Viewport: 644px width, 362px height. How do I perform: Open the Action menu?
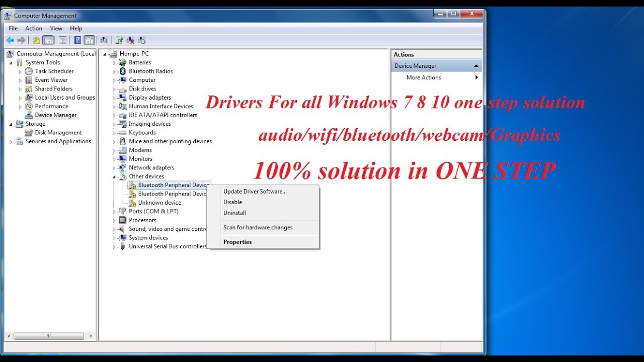[34, 28]
